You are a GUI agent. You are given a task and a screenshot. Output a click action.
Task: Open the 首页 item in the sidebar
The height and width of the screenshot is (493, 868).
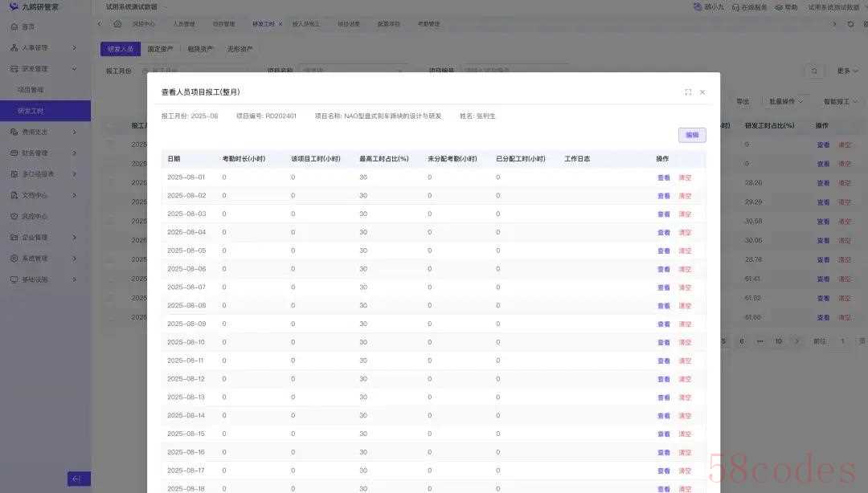click(x=28, y=26)
